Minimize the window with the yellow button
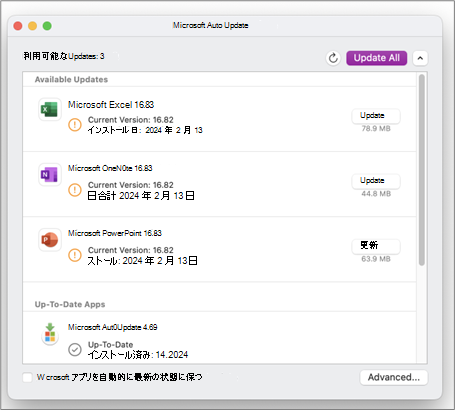The image size is (455, 410). click(32, 26)
